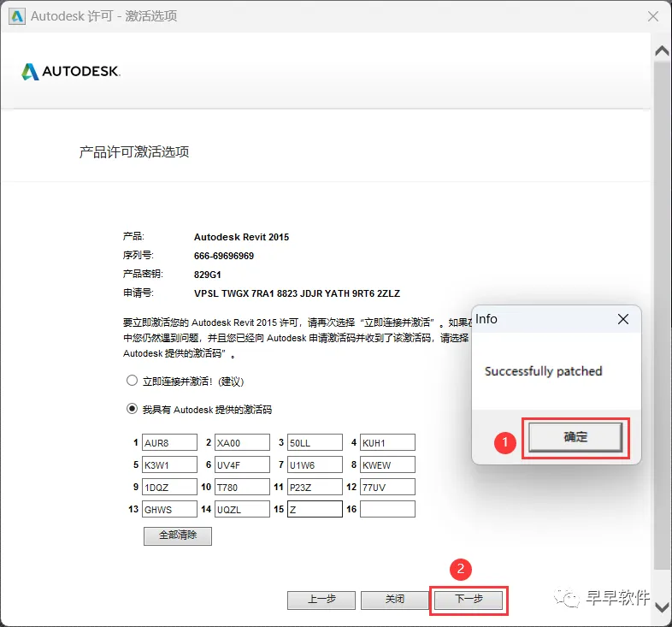Focus empty activation code field 16
672x627 pixels.
388,510
